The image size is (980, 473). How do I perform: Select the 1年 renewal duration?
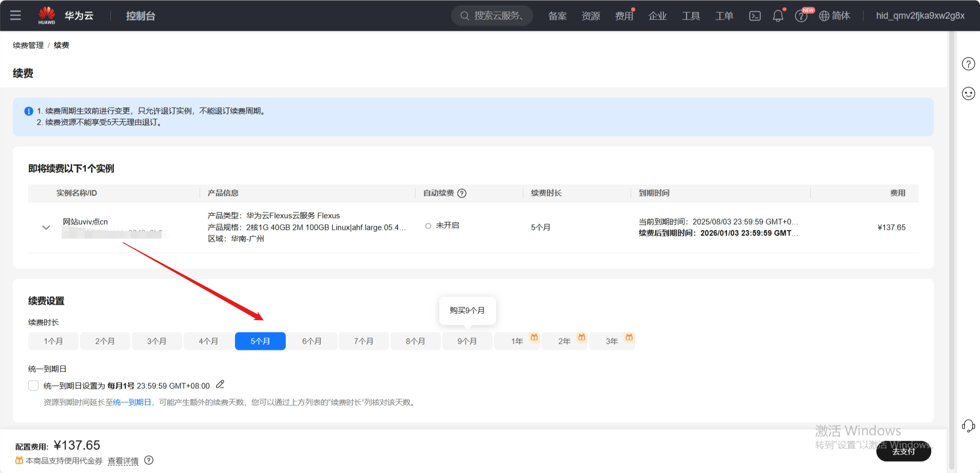(x=517, y=341)
